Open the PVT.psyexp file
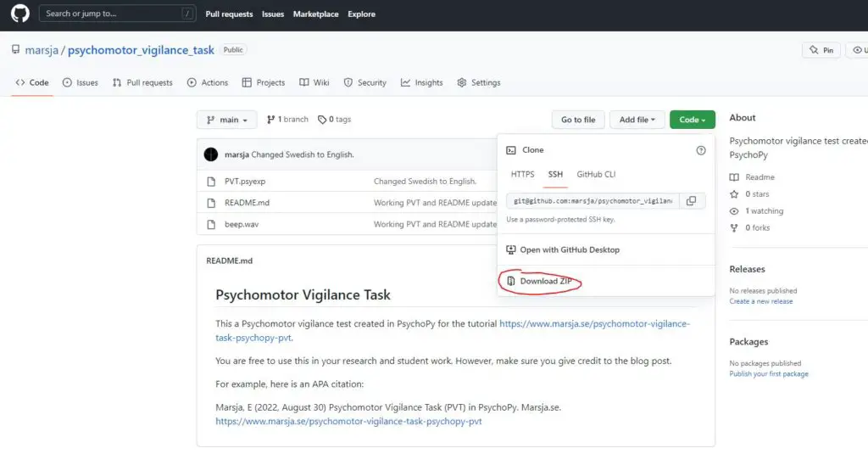The width and height of the screenshot is (868, 465). [x=245, y=182]
